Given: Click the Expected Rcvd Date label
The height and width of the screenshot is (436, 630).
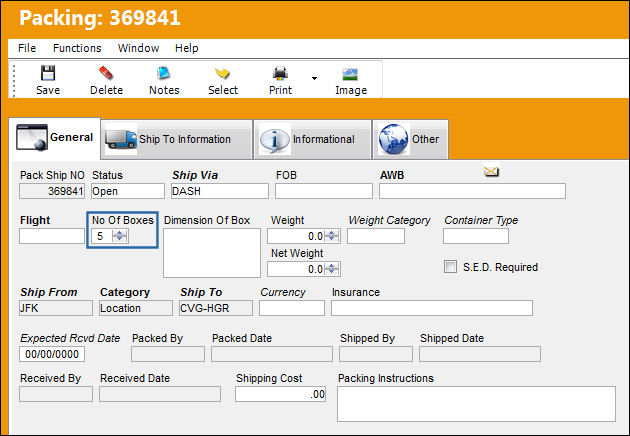Looking at the screenshot, I should point(70,338).
